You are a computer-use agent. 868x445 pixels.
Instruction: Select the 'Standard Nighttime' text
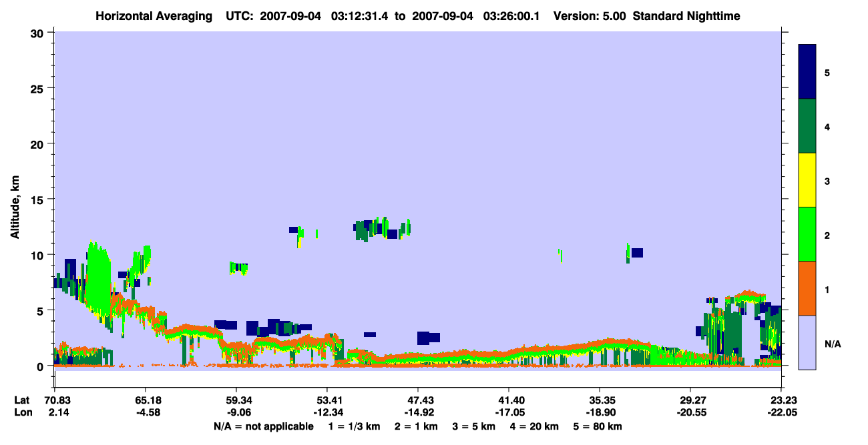point(686,15)
